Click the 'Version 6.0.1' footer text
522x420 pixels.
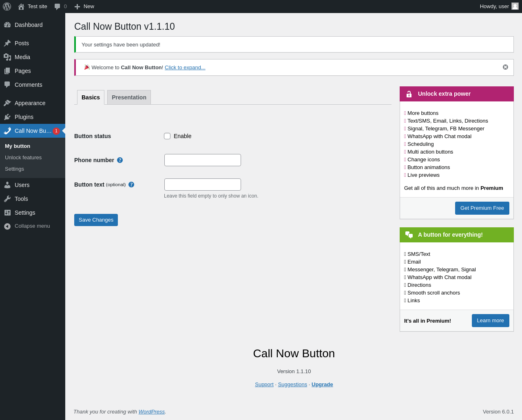coord(498,412)
